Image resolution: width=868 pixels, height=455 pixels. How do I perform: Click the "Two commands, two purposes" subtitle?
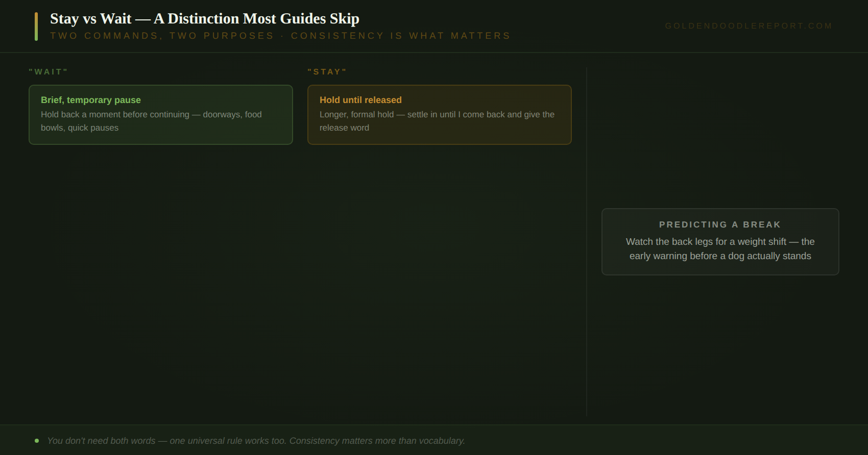click(280, 36)
